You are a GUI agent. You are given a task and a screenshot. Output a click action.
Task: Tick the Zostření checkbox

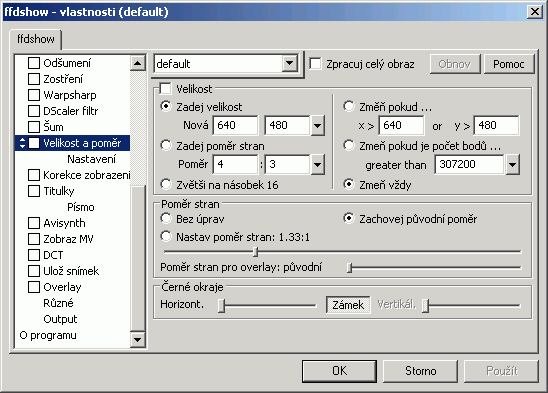(34, 79)
